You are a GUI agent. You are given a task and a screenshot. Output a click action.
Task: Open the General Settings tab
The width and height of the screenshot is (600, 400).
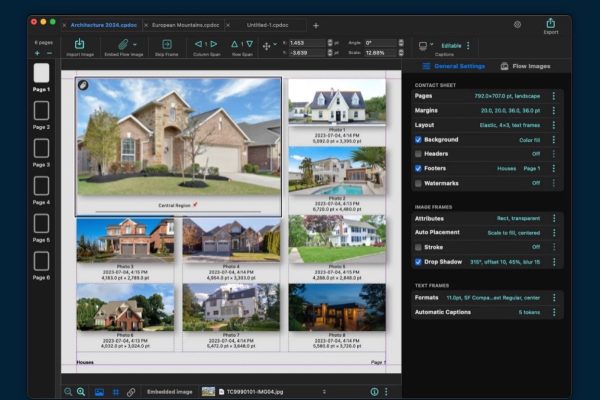454,66
